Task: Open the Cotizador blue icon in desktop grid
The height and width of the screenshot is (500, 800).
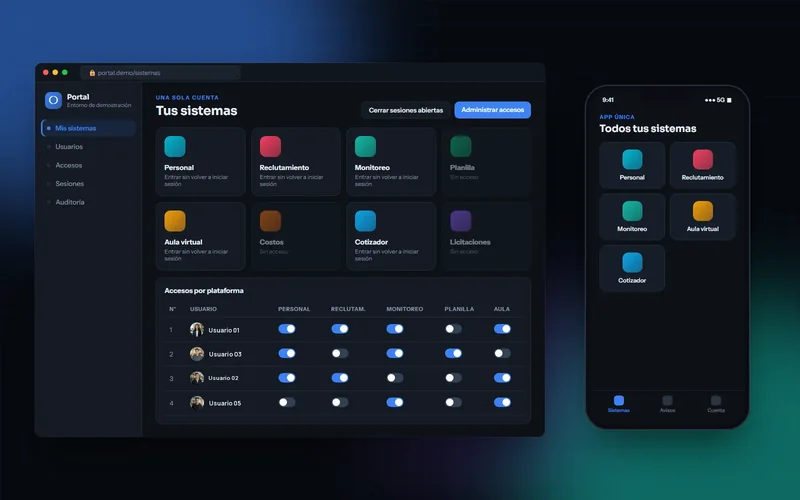Action: [365, 221]
